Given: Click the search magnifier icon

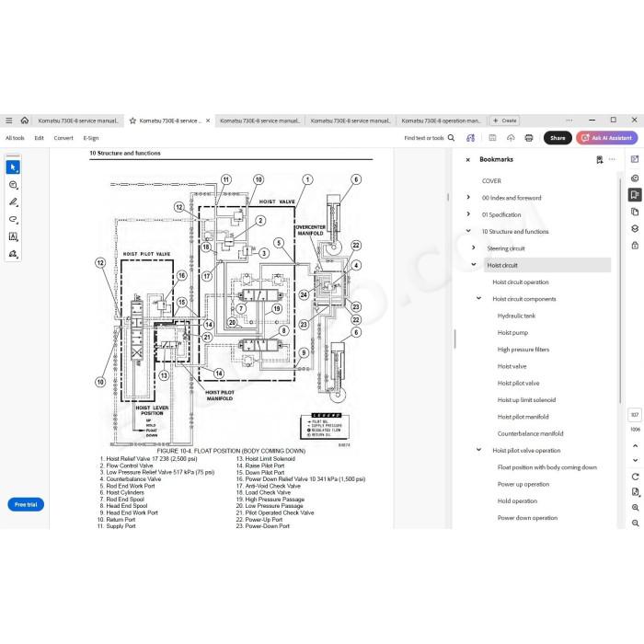Looking at the screenshot, I should 451,138.
